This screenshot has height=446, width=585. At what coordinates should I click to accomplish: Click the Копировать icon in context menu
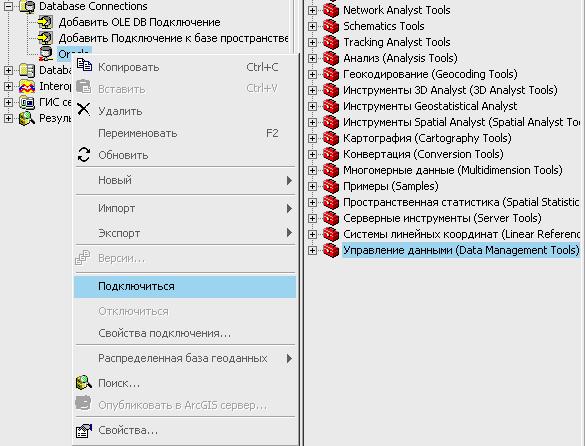pos(84,65)
